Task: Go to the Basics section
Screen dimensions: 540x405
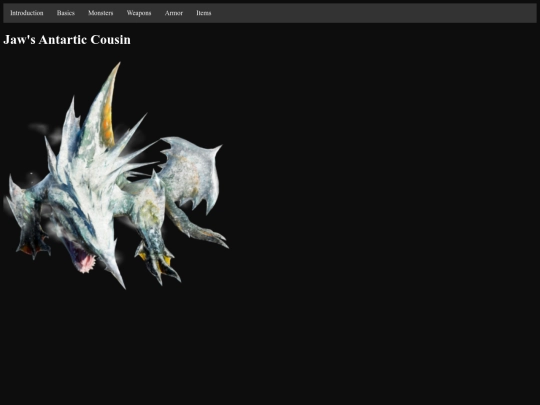Action: coord(65,13)
